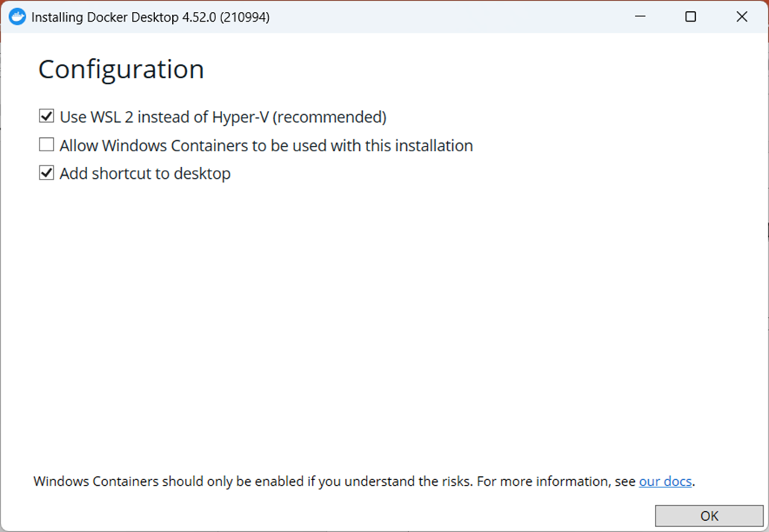The width and height of the screenshot is (769, 532).
Task: Click the 'Configuration' heading
Action: click(x=121, y=69)
